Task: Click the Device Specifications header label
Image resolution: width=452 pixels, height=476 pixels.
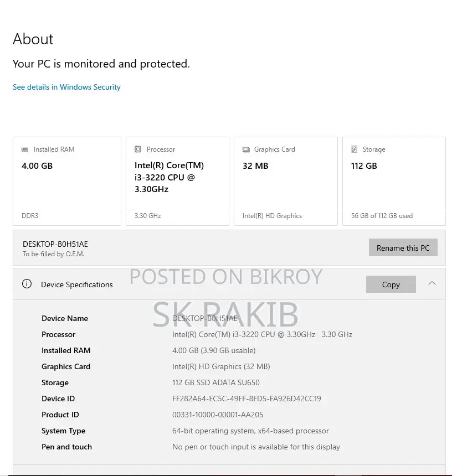Action: tap(77, 284)
